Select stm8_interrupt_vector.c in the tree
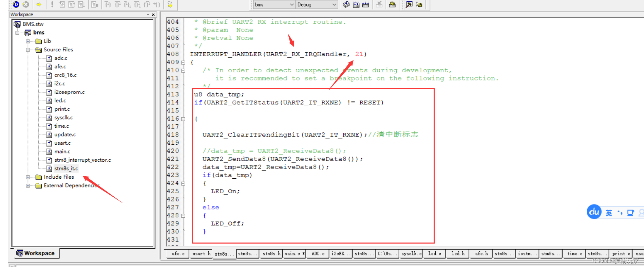The width and height of the screenshot is (644, 267). (x=82, y=160)
